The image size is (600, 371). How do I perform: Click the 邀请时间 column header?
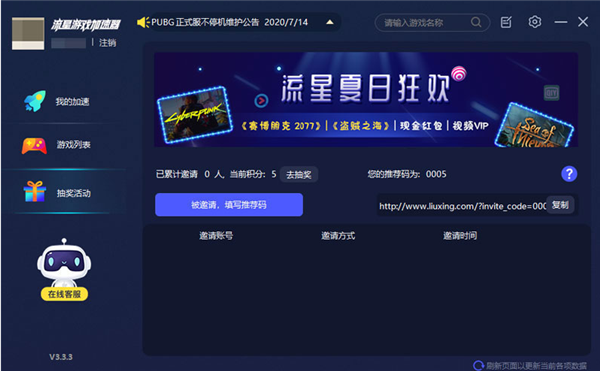tap(460, 236)
